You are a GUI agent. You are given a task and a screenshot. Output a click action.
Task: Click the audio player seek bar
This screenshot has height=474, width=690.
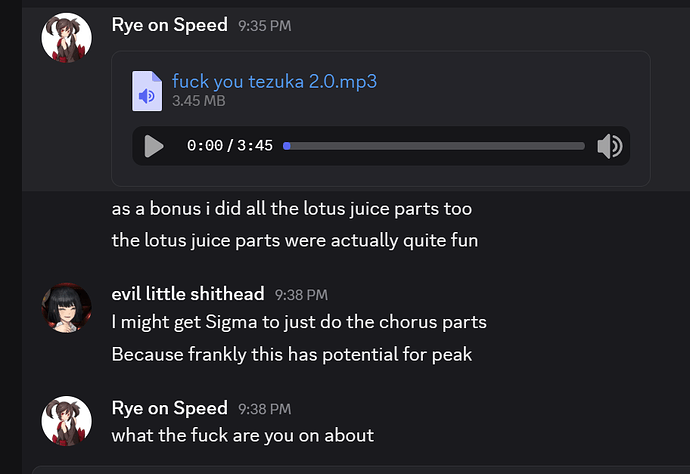pos(434,146)
